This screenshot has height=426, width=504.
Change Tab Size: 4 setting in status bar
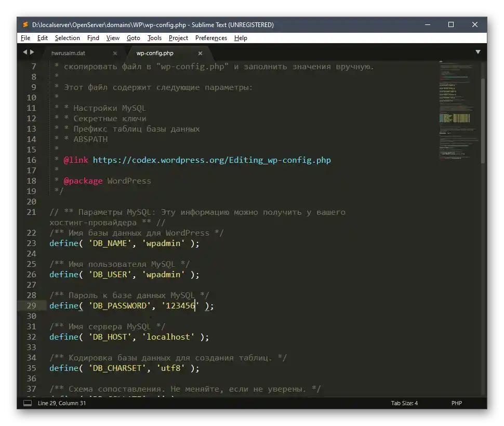coord(404,403)
